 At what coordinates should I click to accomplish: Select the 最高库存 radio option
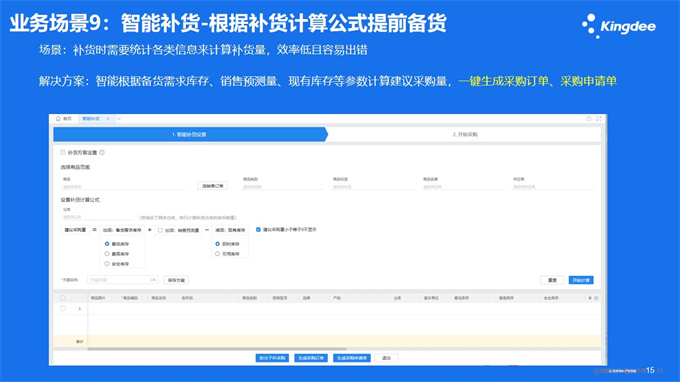point(107,254)
